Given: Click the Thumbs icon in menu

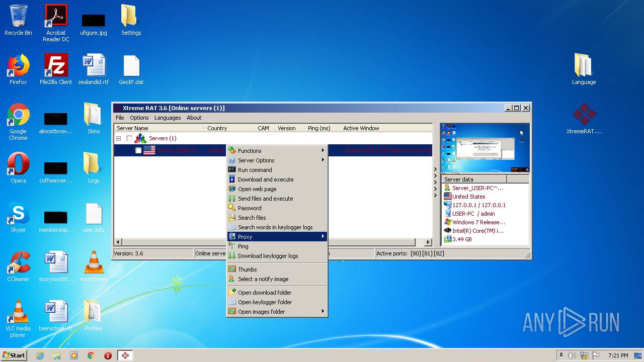Looking at the screenshot, I should [x=232, y=269].
